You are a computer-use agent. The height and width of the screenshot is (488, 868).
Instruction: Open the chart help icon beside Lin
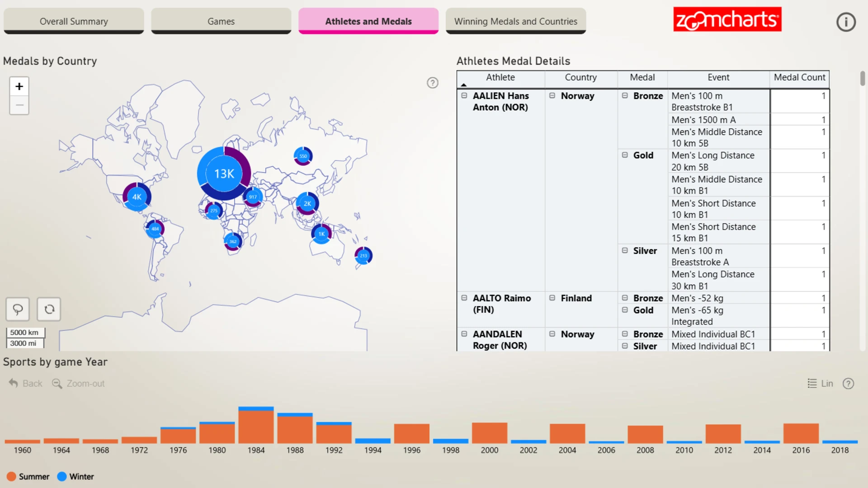tap(848, 384)
